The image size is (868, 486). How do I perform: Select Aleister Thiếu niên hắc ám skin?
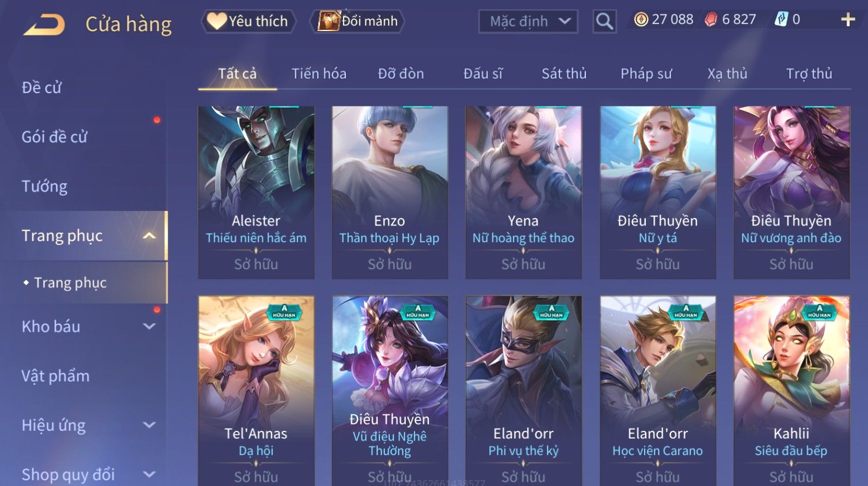pos(256,193)
